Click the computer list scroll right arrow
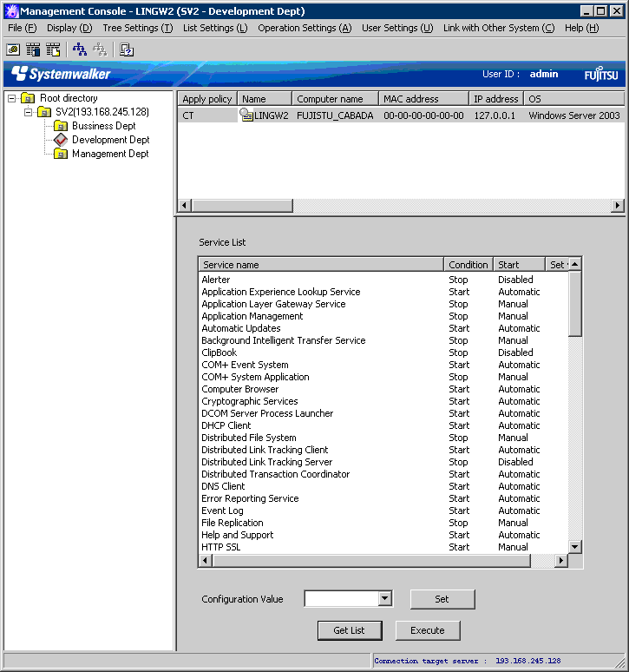629x672 pixels. click(618, 205)
